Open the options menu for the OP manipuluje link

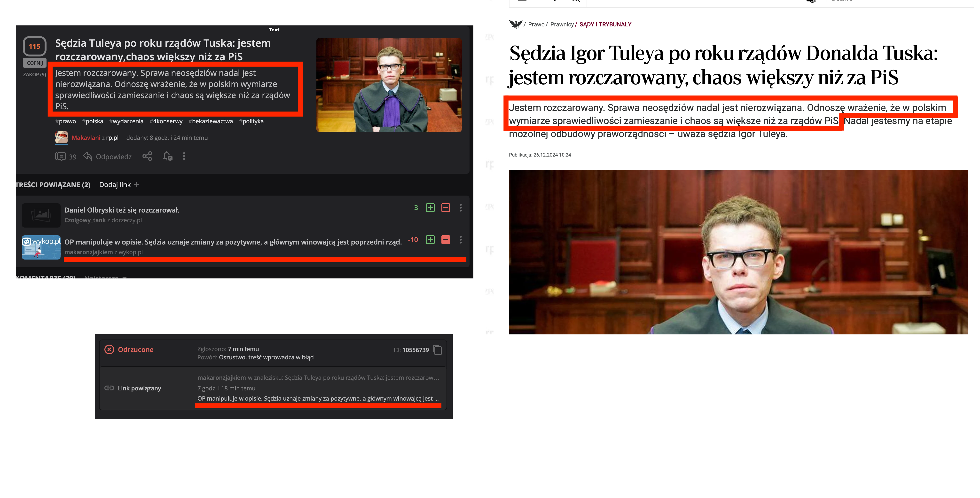point(461,240)
